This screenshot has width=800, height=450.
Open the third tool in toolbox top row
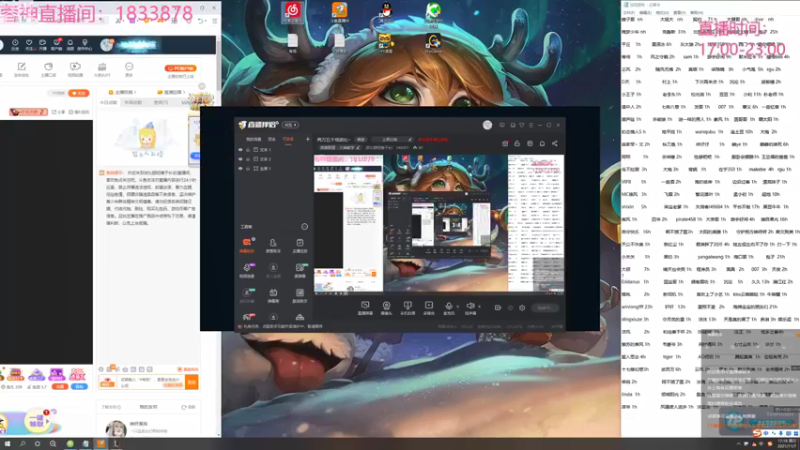pos(299,245)
